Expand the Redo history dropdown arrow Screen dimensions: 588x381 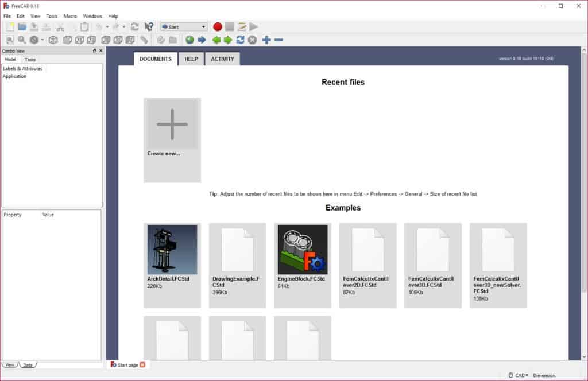(x=124, y=26)
